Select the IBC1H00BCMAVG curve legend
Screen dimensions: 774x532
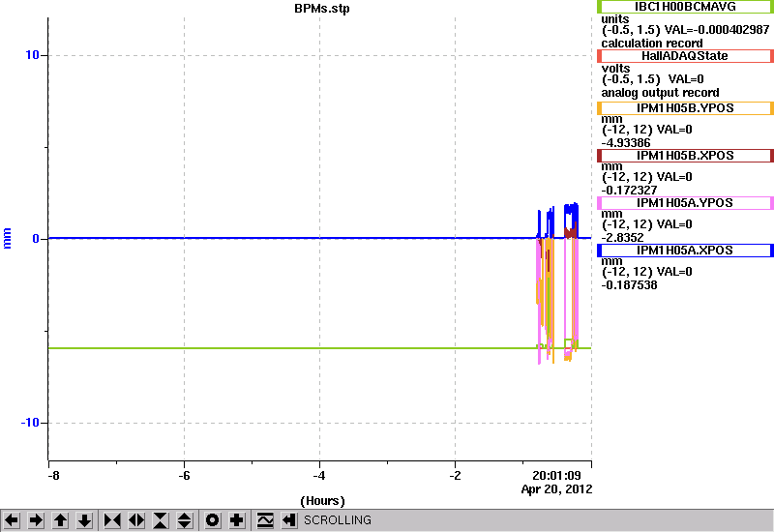685,7
